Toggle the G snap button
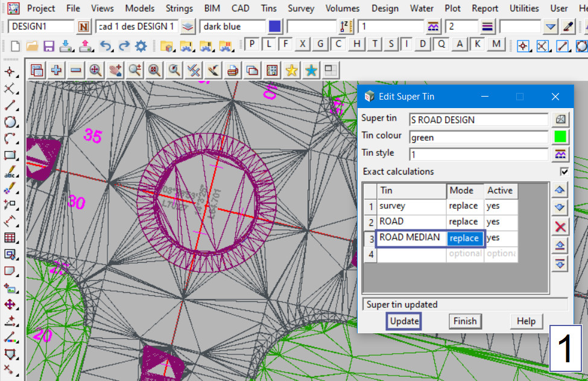 (x=320, y=44)
